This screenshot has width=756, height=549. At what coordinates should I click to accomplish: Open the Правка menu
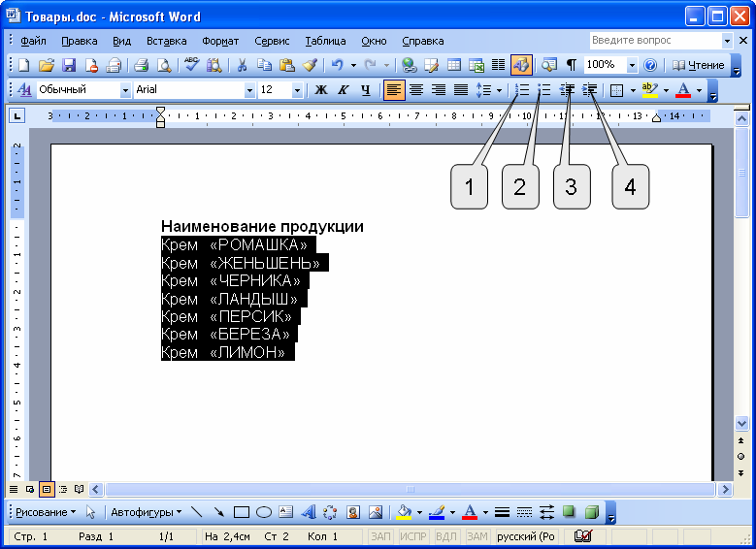pyautogui.click(x=79, y=41)
